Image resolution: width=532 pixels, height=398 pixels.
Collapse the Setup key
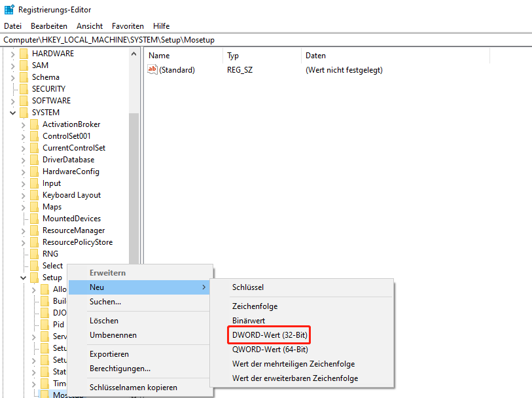click(24, 278)
